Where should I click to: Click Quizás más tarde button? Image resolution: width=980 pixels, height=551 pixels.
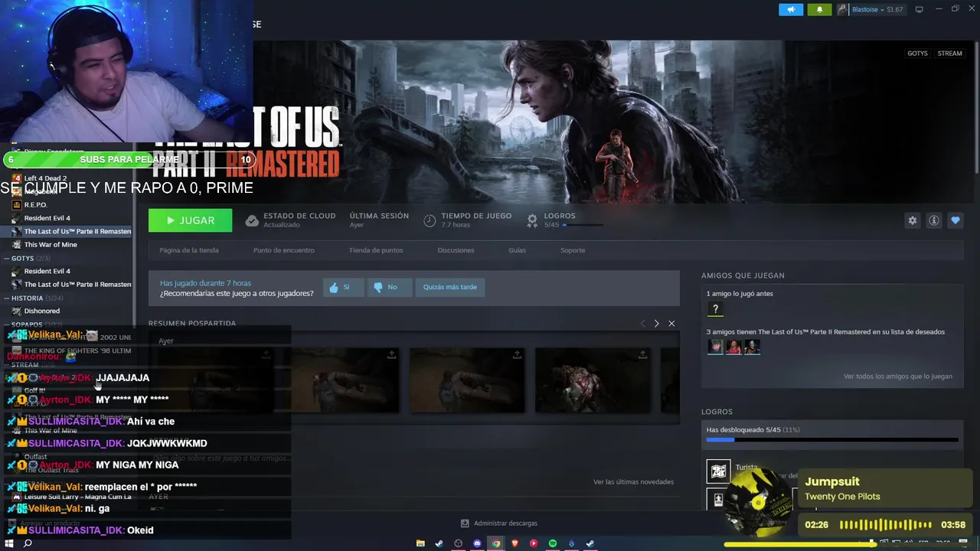pyautogui.click(x=449, y=287)
